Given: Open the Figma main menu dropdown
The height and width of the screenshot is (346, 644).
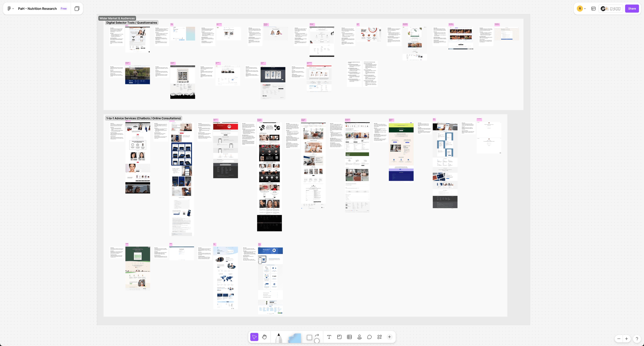Looking at the screenshot, I should point(10,9).
